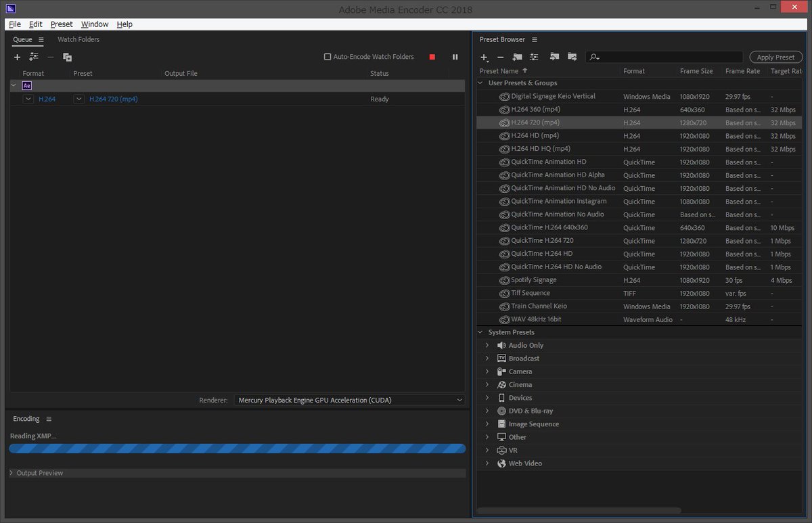Click the disc icon for DVD & Blu-ray
Image resolution: width=812 pixels, height=523 pixels.
501,411
